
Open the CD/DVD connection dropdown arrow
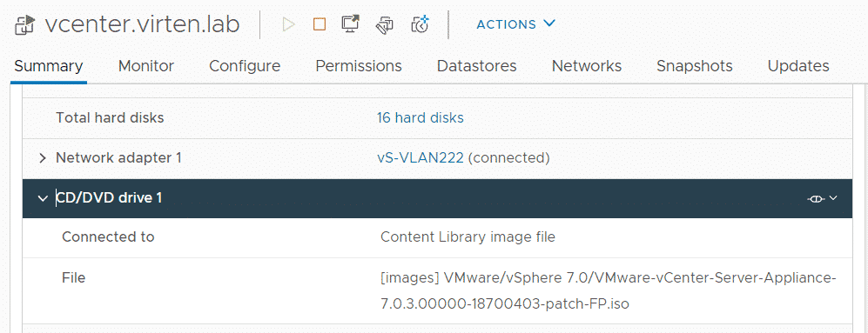click(x=832, y=197)
